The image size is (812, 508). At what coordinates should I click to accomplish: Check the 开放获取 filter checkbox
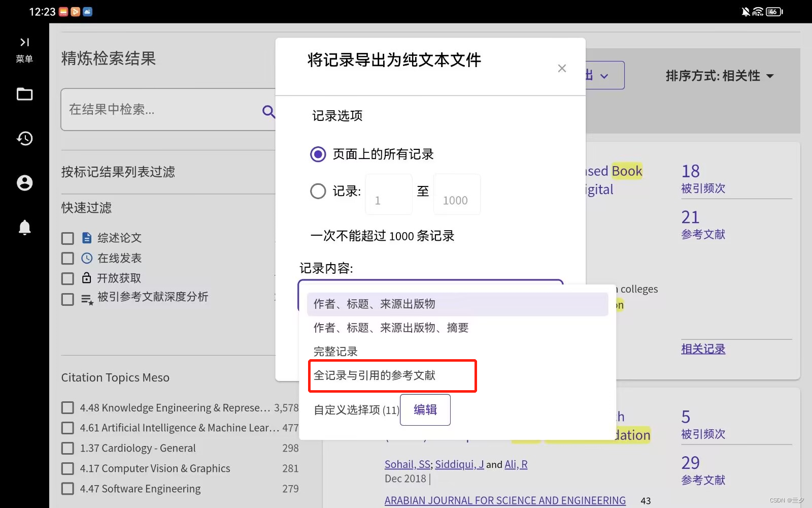coord(67,278)
